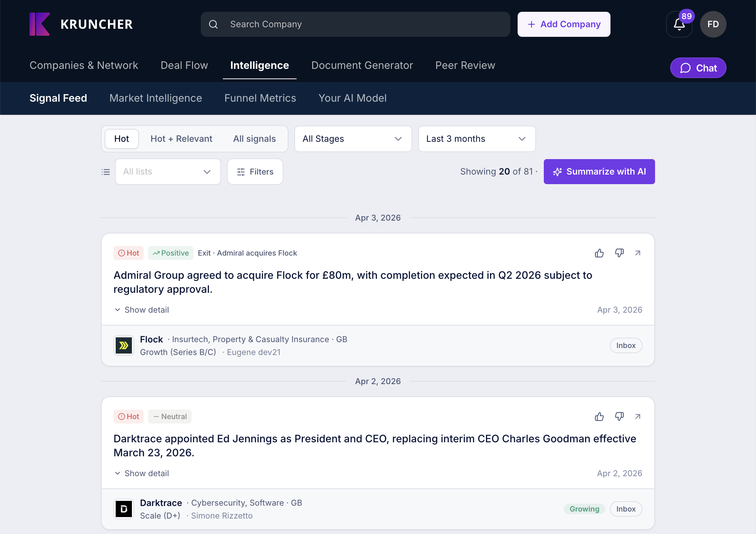The width and height of the screenshot is (756, 534).
Task: Switch to All signals view
Action: (254, 139)
